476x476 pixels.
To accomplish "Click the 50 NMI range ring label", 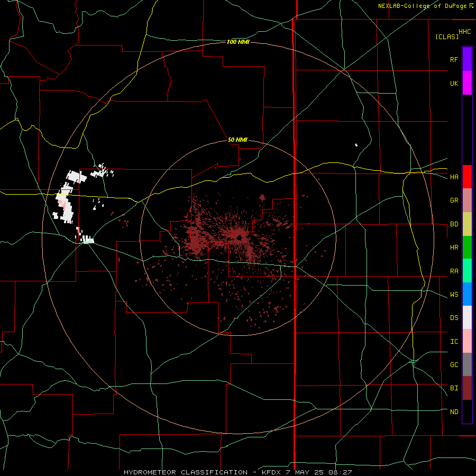I will pyautogui.click(x=237, y=140).
